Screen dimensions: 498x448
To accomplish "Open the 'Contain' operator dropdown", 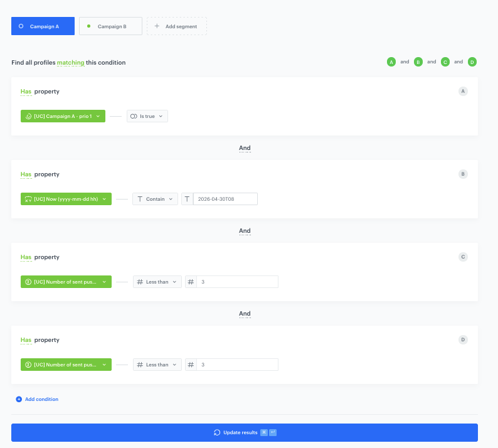I will 154,199.
